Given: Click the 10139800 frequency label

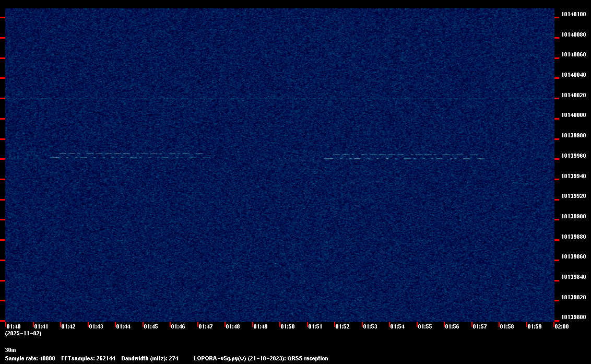Looking at the screenshot, I should [574, 317].
